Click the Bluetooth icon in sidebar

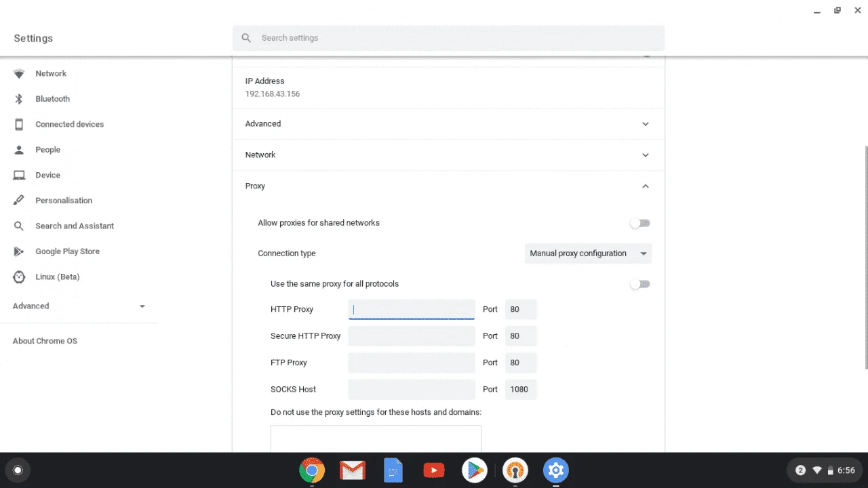pyautogui.click(x=20, y=99)
